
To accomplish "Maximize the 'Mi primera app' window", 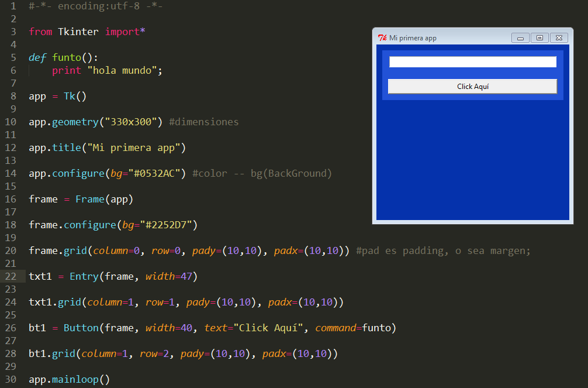I will point(539,37).
